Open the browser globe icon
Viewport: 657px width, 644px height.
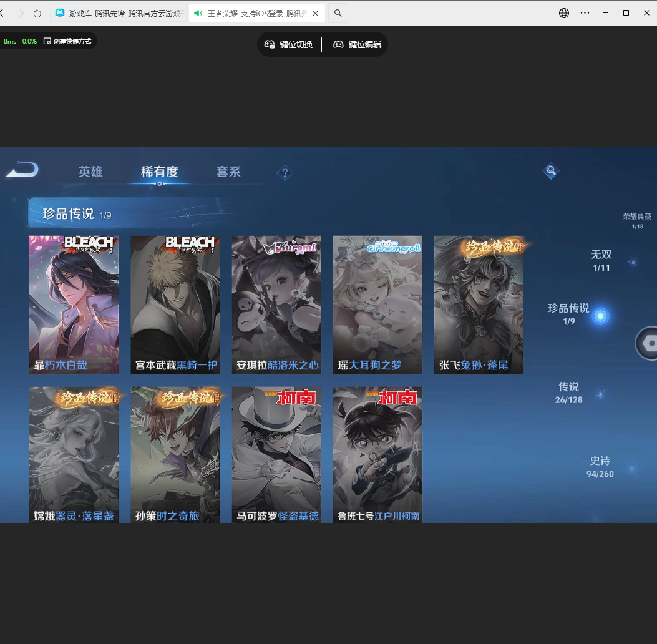563,12
